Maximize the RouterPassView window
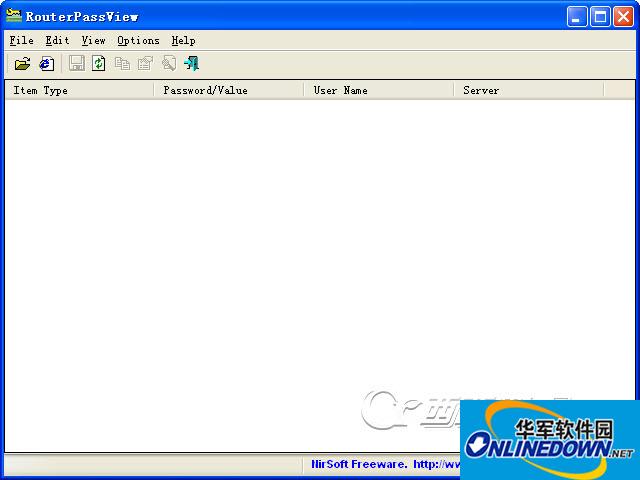640x480 pixels. [x=599, y=16]
